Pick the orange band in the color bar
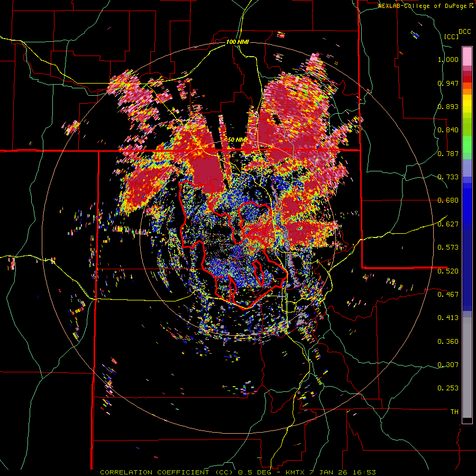476x476 pixels. click(467, 91)
